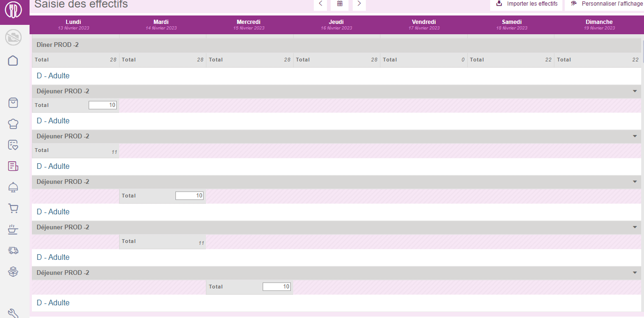
Task: Click the Lundi Total 11 cell
Action: [x=76, y=151]
